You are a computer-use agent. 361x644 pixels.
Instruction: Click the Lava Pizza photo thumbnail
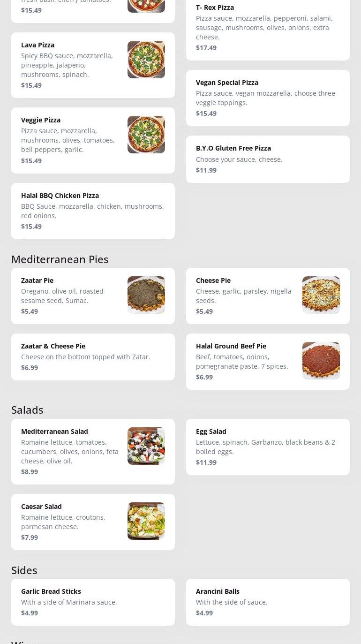[x=146, y=60]
